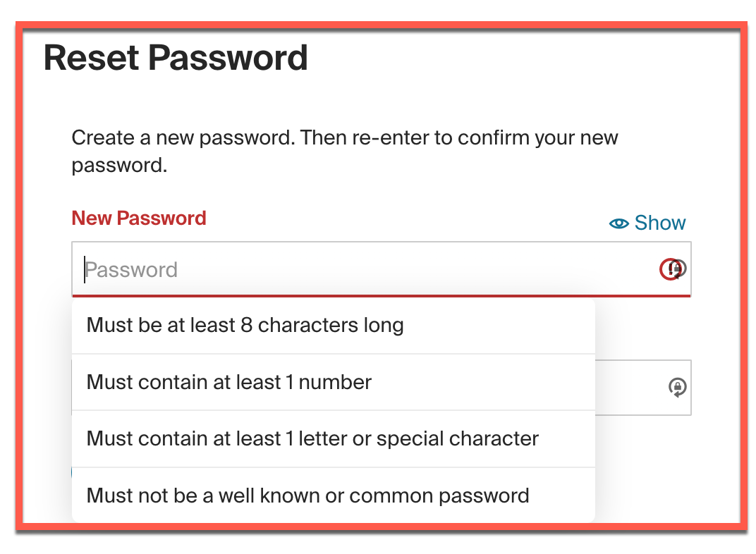Viewport: 756px width, 554px height.
Task: Select "Must be at least 8 characters long"
Action: point(245,325)
